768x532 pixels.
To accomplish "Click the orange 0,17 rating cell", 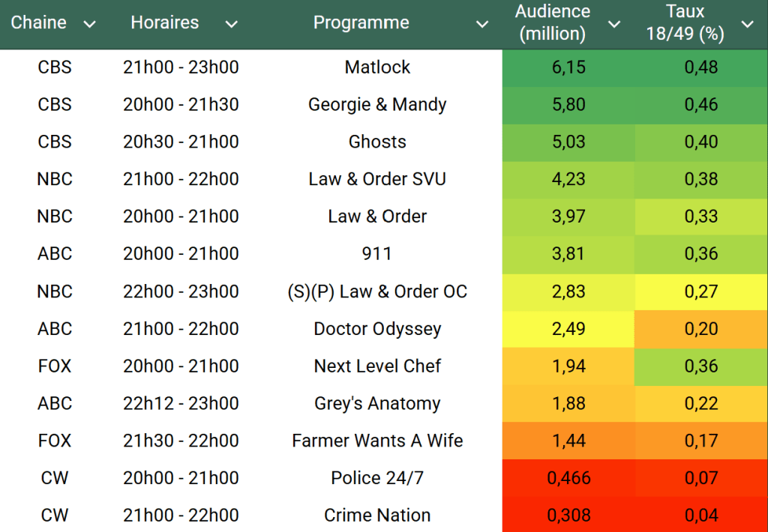I will (x=701, y=441).
